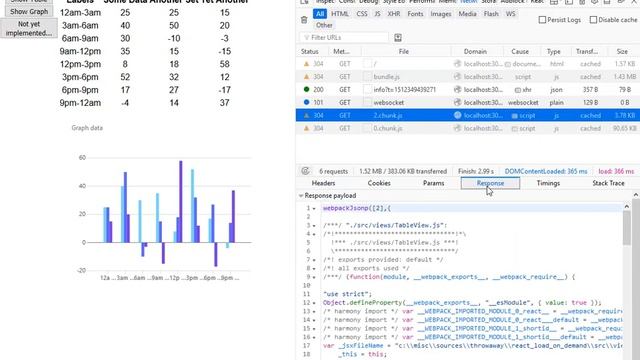640x360 pixels.
Task: Click the domain security icon in websocket row
Action: pyautogui.click(x=458, y=102)
